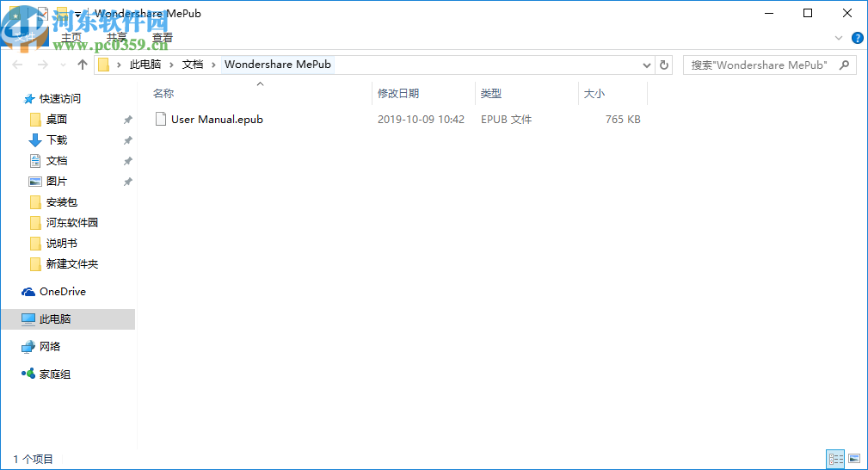Open 家庭组 in navigation pane
Screen dimensions: 868x470
pos(55,374)
